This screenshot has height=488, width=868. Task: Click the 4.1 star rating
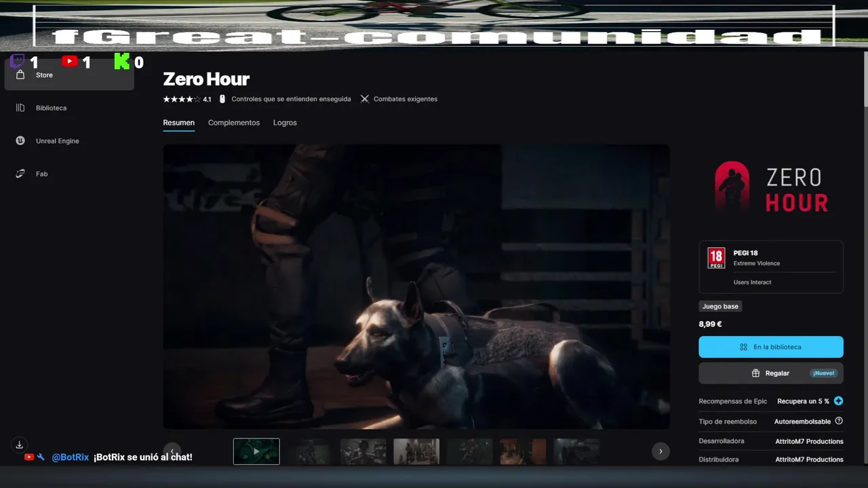(x=187, y=99)
